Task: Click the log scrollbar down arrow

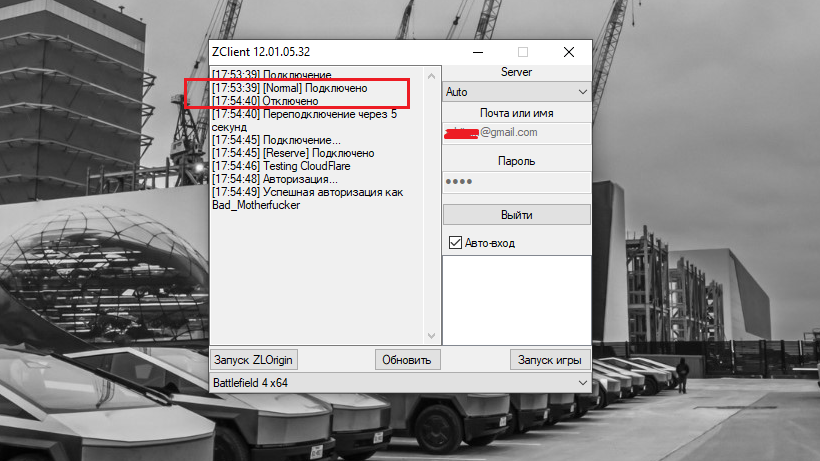Action: (x=431, y=336)
